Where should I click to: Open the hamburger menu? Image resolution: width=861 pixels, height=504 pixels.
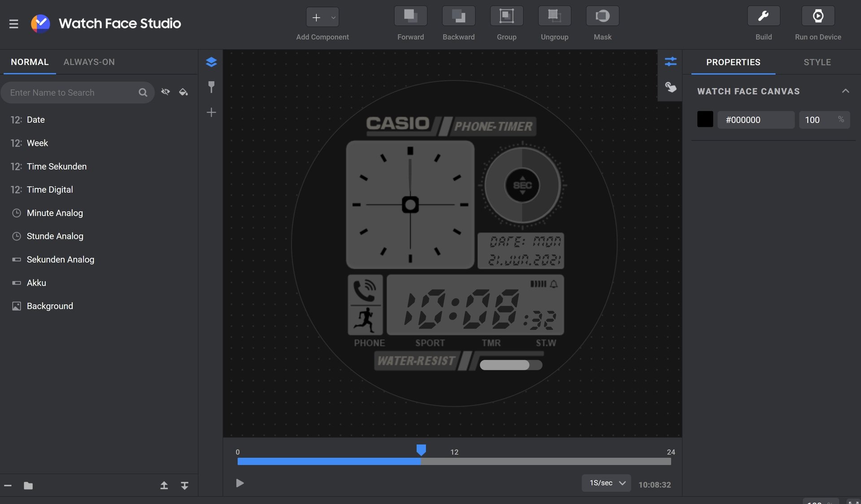(14, 24)
